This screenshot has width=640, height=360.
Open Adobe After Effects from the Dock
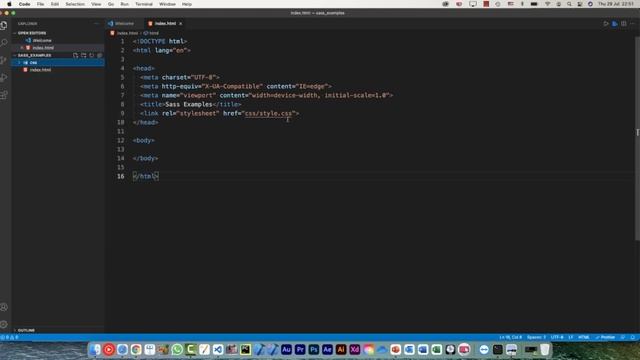pos(327,349)
